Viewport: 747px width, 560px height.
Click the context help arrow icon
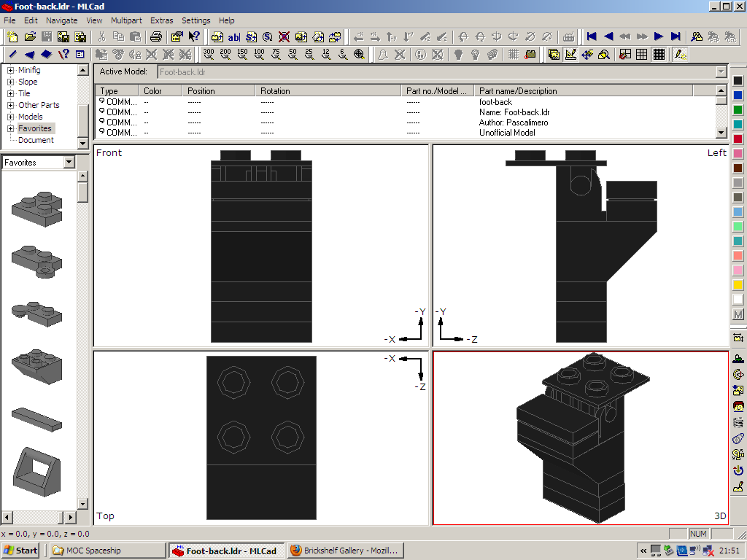pos(194,36)
